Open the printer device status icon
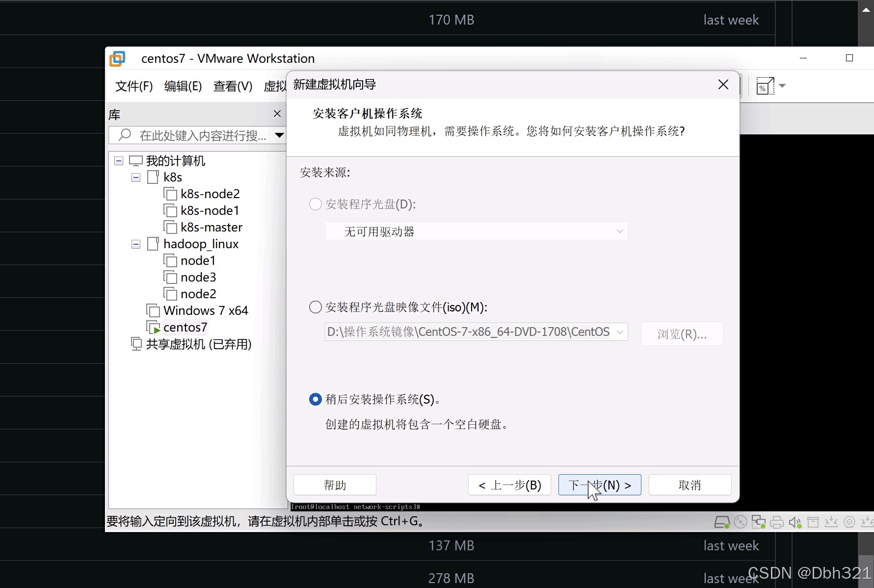 (777, 522)
